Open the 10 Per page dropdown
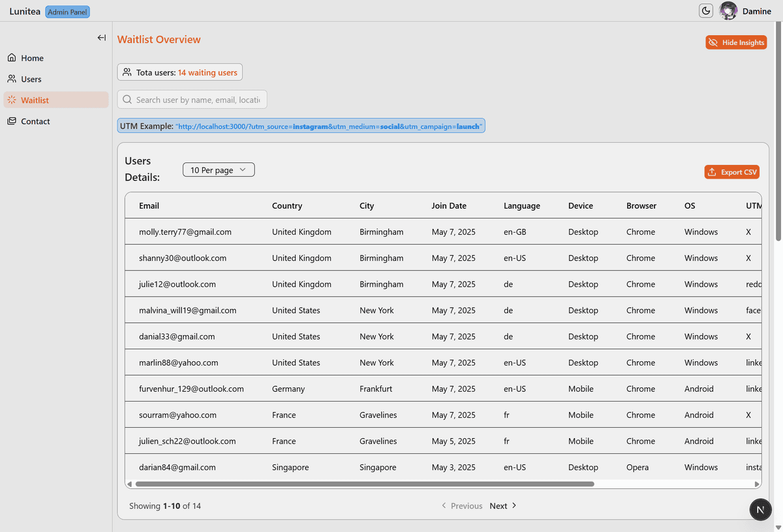Viewport: 783px width, 532px height. 219,170
